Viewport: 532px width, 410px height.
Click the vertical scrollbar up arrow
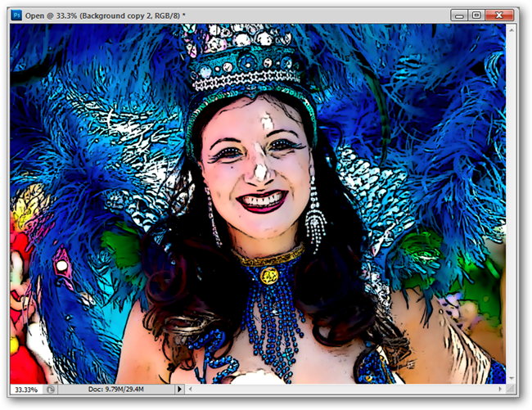click(511, 30)
